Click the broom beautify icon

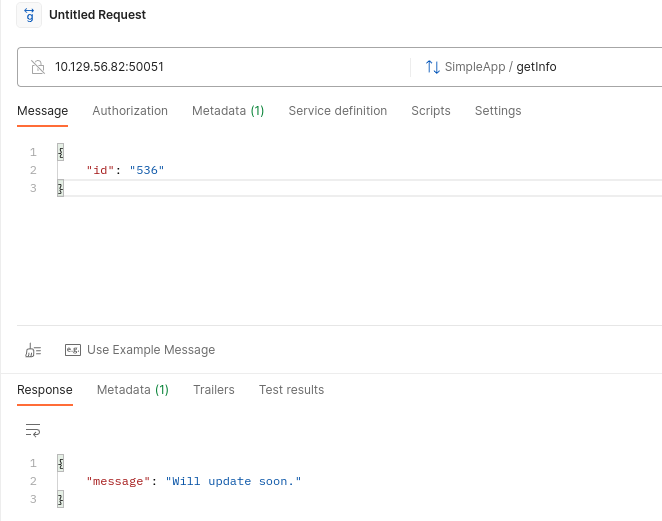(x=33, y=350)
